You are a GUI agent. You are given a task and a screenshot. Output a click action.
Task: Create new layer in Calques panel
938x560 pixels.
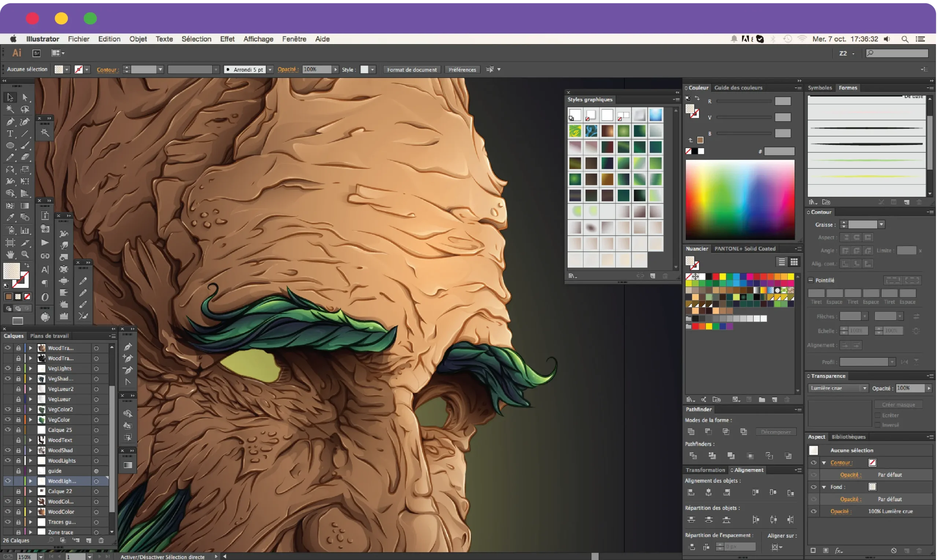pos(89,540)
